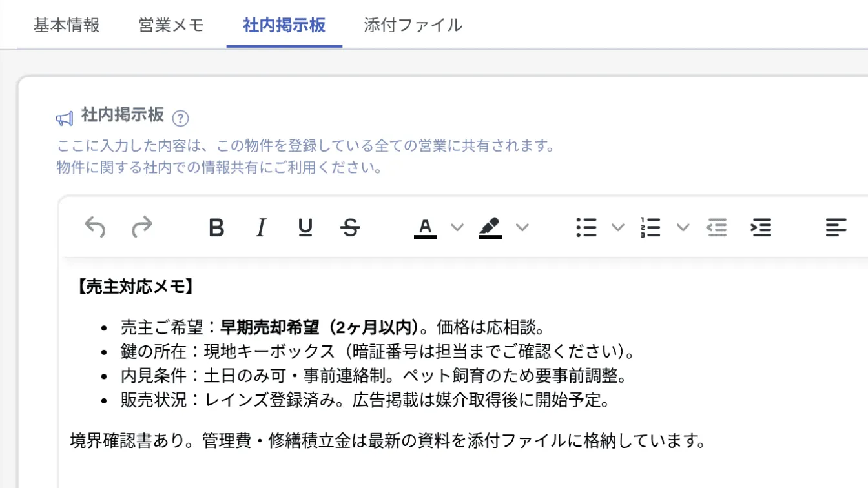Increase indent of the paragraph

pos(761,227)
